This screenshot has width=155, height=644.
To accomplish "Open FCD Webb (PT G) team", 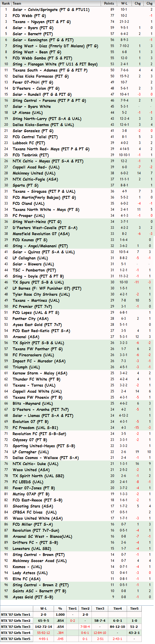I will [x=29, y=16].
